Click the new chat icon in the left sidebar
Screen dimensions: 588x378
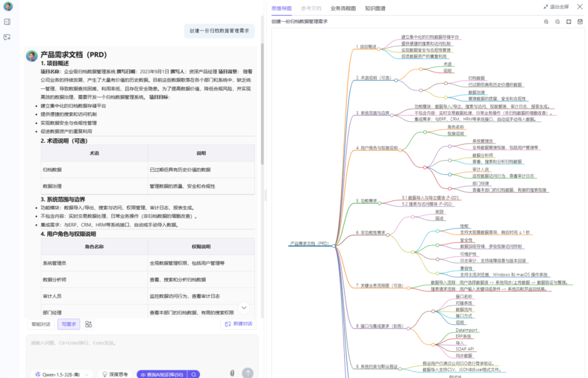[7, 37]
